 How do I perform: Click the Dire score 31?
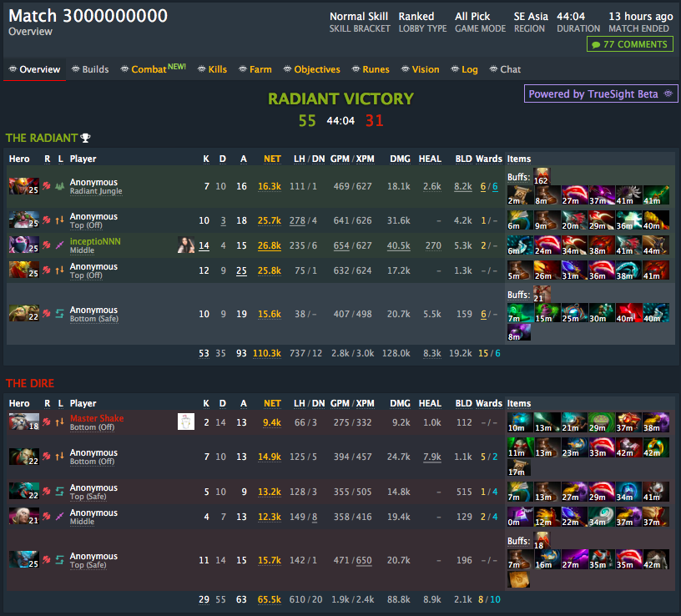375,121
